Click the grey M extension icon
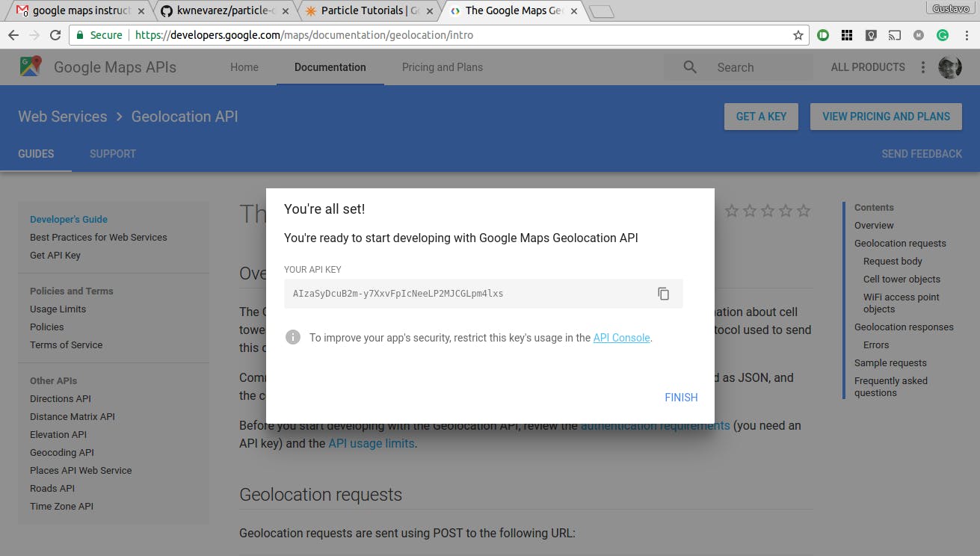980x556 pixels. click(919, 35)
